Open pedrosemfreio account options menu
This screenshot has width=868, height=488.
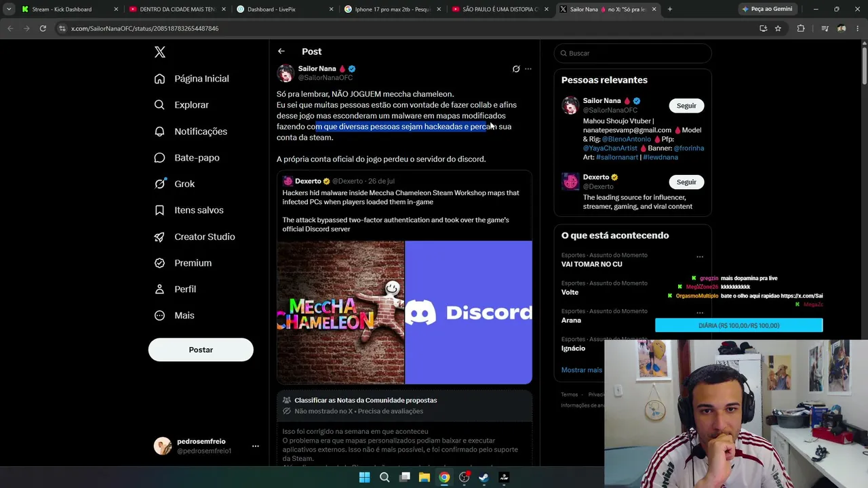256,446
